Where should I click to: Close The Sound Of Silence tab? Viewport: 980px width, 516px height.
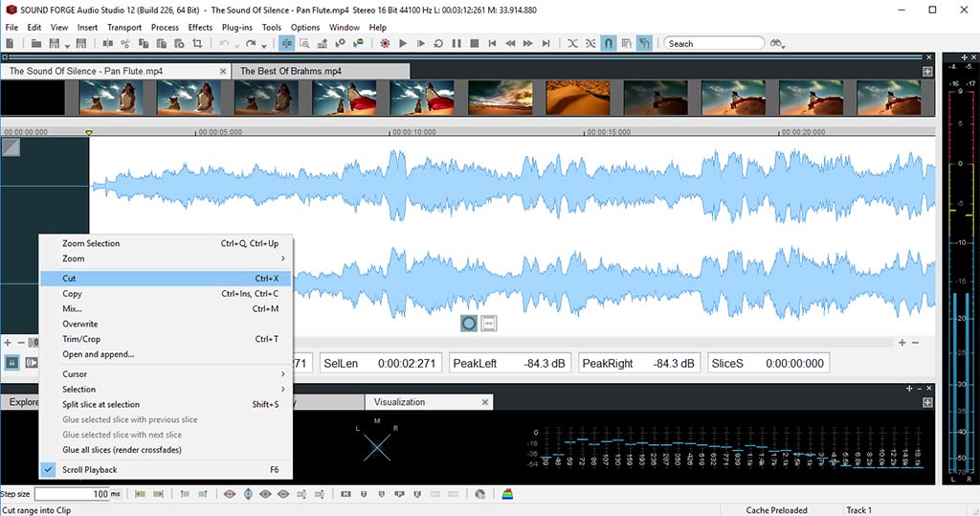click(x=223, y=71)
